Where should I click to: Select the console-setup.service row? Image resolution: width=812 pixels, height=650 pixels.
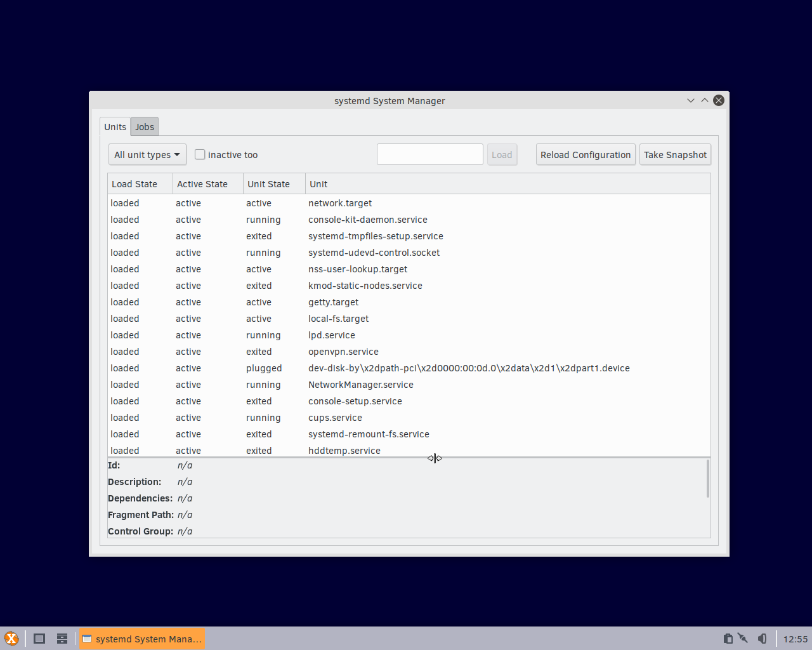pos(409,401)
